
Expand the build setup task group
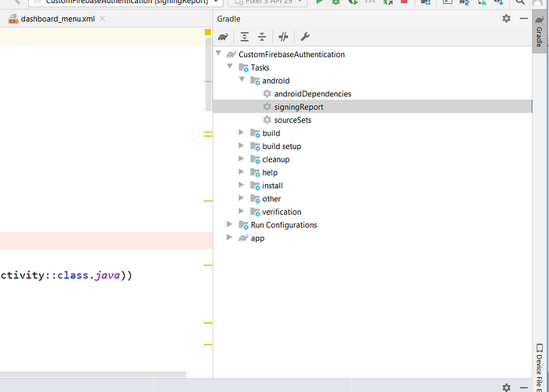click(242, 146)
